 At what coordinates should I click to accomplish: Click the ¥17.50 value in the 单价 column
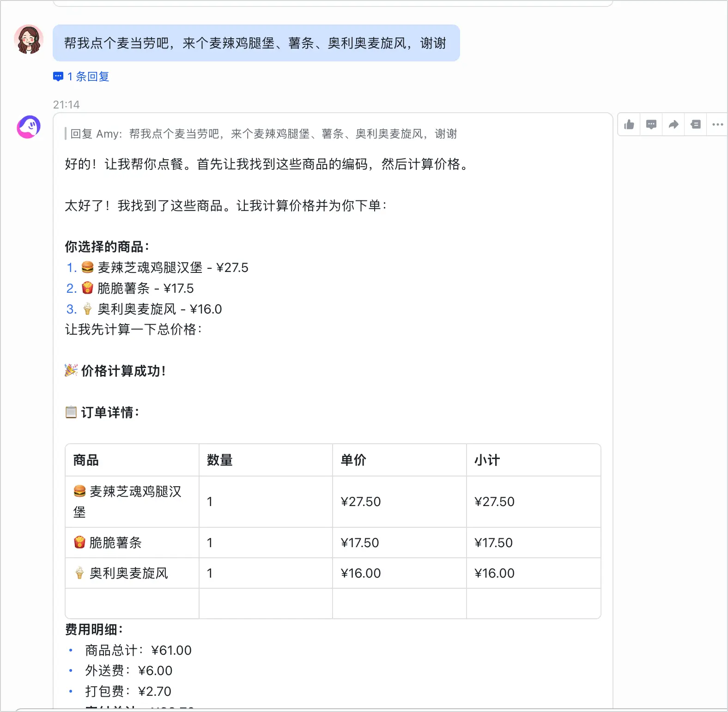point(360,543)
